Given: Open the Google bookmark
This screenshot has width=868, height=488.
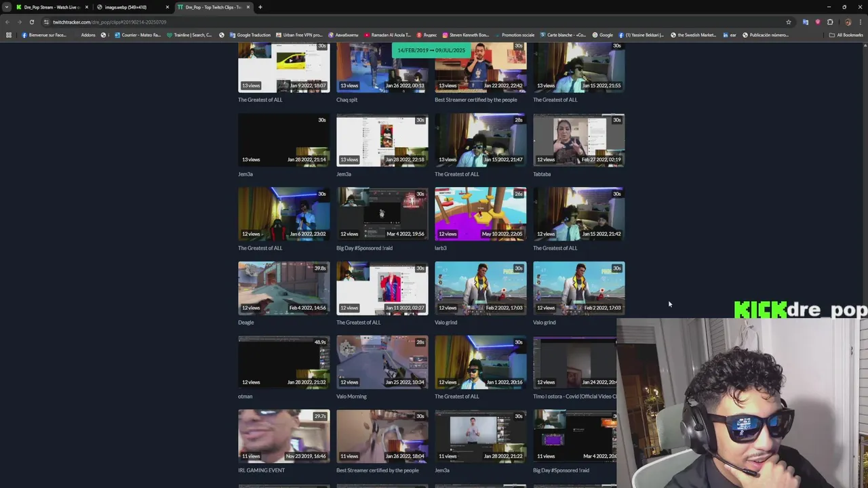Looking at the screenshot, I should (602, 35).
